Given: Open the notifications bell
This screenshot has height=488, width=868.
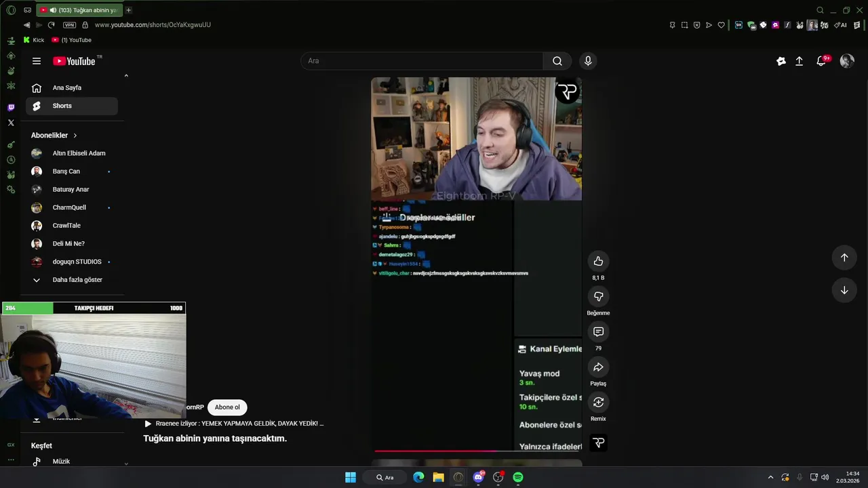Looking at the screenshot, I should click(x=821, y=61).
